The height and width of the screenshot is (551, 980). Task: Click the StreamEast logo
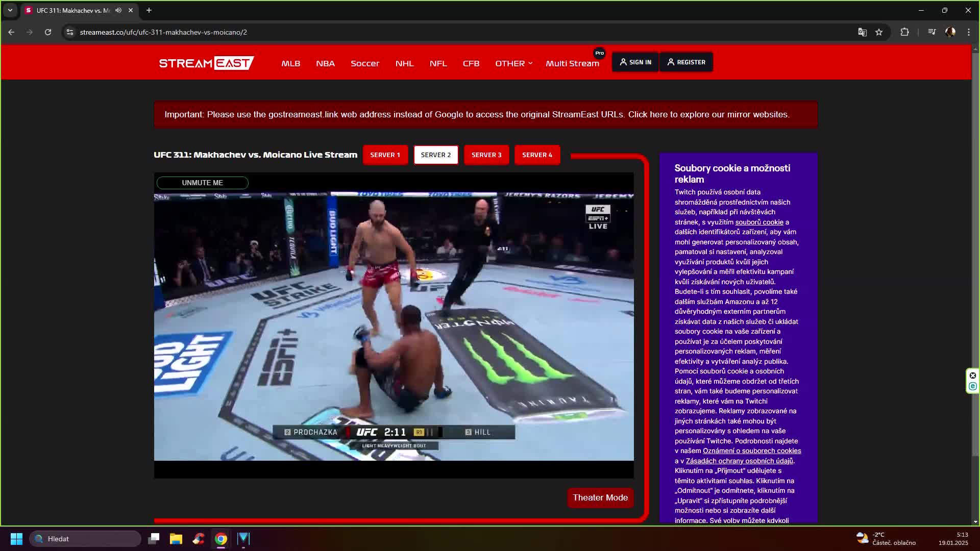(x=206, y=63)
